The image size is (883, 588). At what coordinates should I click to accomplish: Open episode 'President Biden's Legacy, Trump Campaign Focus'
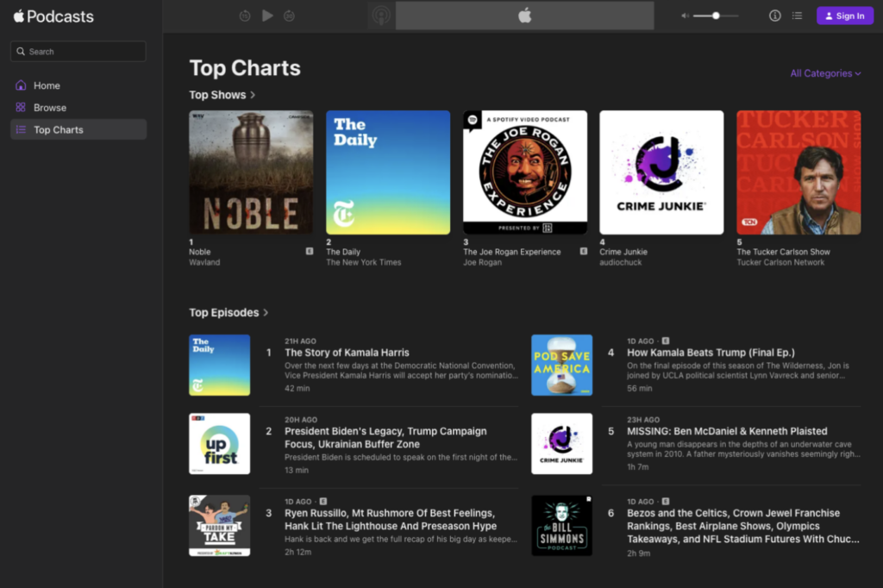click(x=385, y=438)
